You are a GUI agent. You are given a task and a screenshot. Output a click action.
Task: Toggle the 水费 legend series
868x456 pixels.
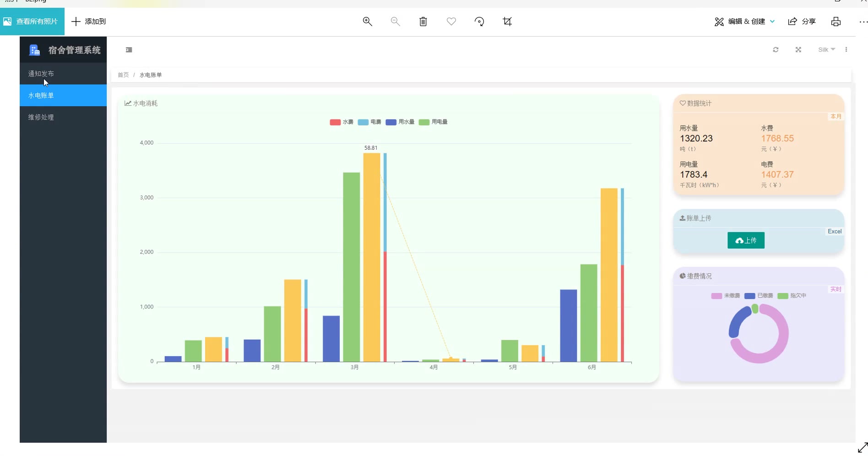click(342, 122)
